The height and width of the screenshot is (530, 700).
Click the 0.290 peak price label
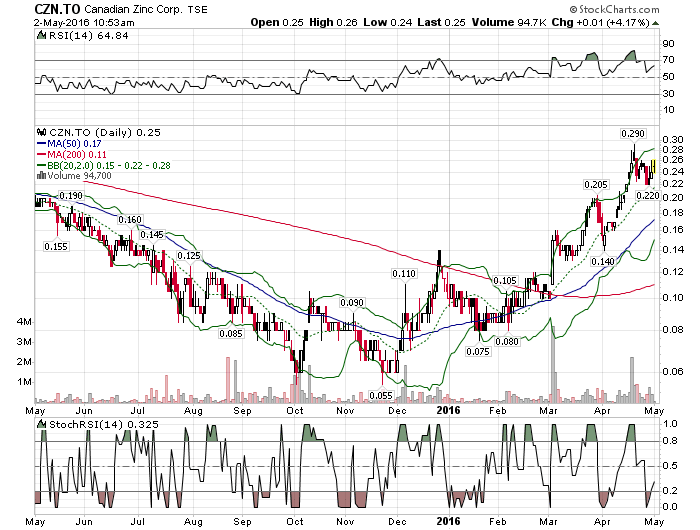[x=633, y=134]
